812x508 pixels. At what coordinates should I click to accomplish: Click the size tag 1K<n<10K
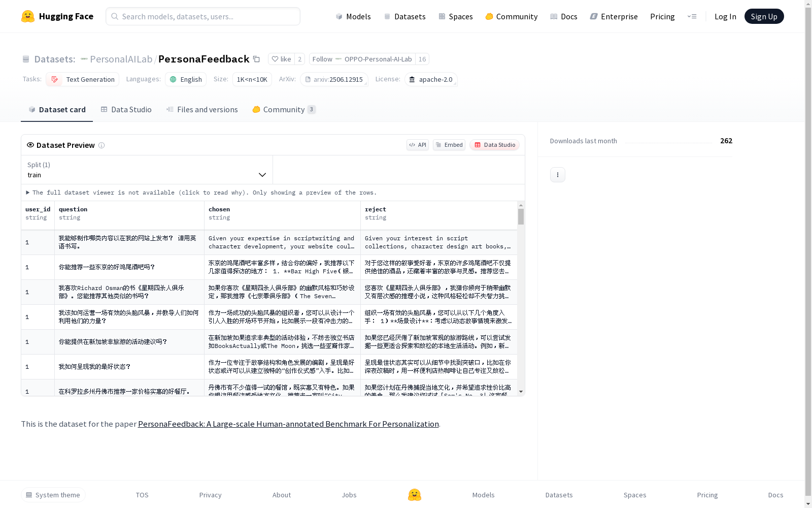(x=252, y=79)
